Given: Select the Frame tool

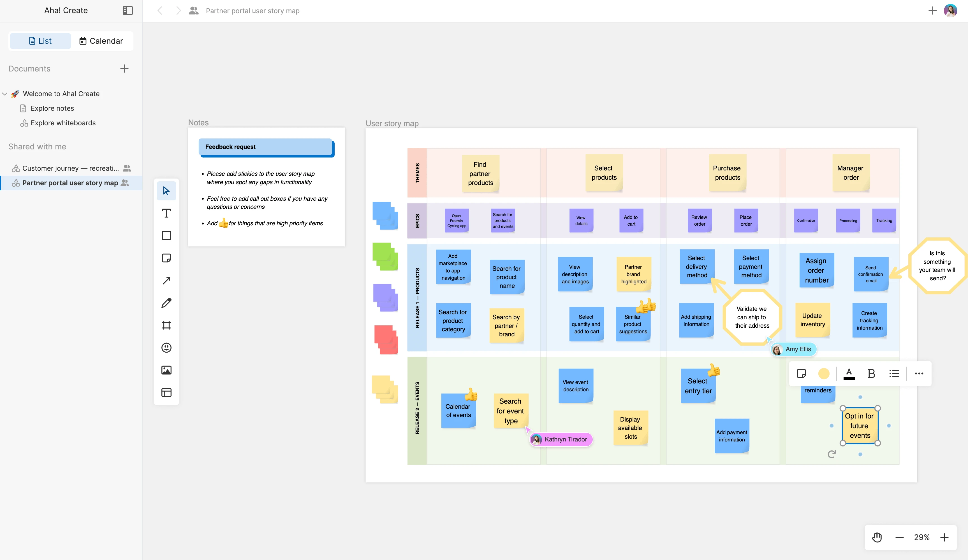Looking at the screenshot, I should click(166, 325).
